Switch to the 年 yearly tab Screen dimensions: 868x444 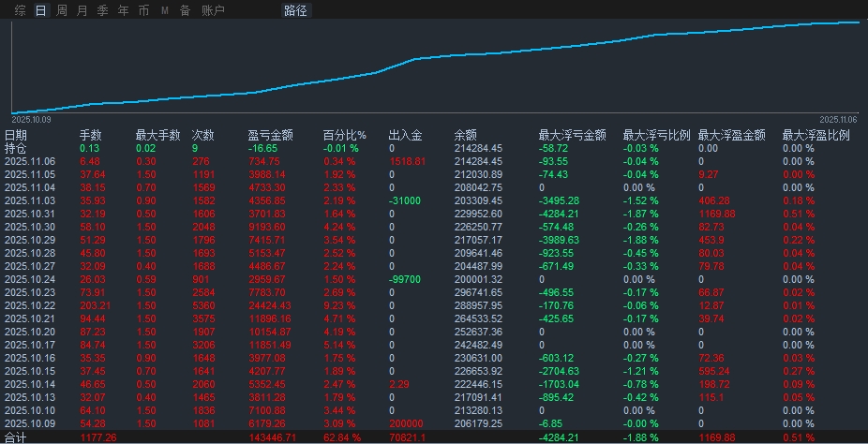click(123, 10)
